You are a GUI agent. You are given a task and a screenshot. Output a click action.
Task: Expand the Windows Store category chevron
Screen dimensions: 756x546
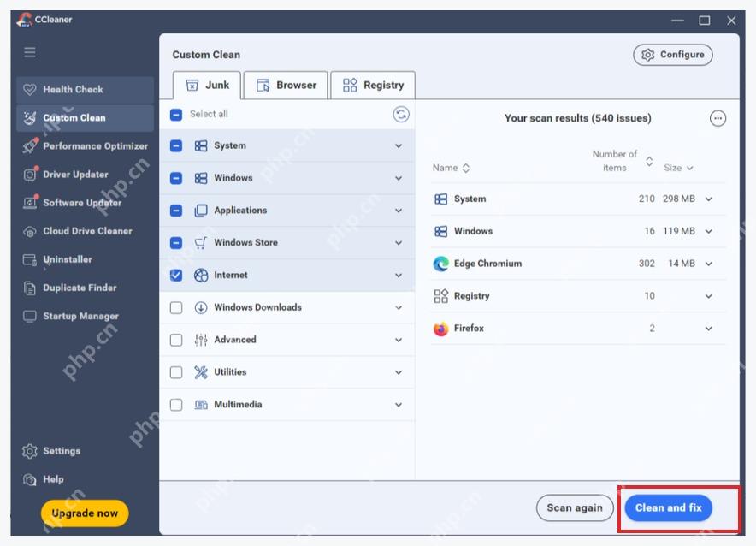399,242
